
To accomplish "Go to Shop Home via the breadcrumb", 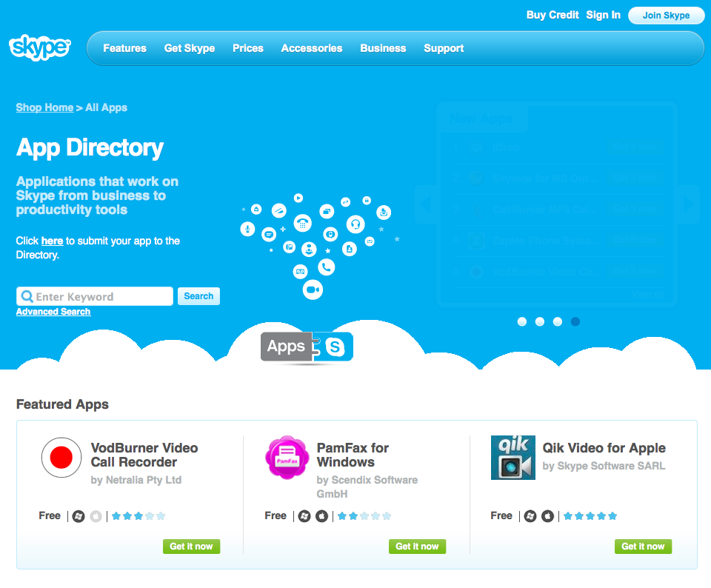I will (44, 107).
